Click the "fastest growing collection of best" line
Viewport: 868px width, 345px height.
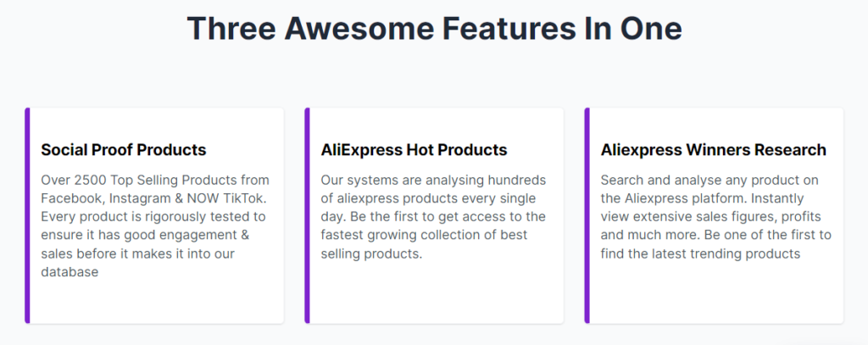424,235
